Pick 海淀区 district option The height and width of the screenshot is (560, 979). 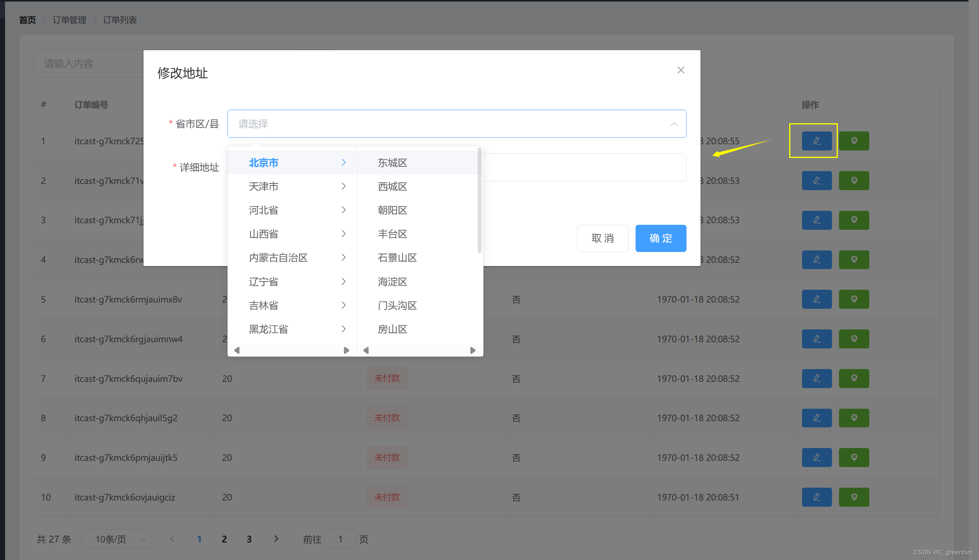coord(417,282)
